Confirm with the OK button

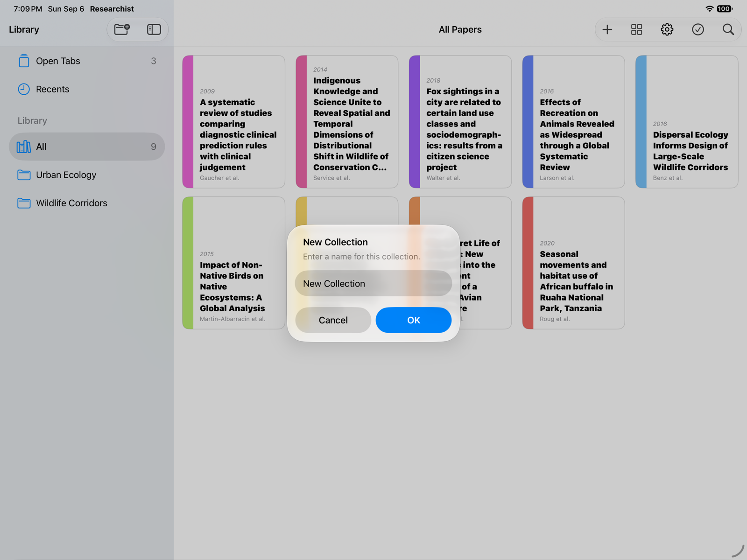pyautogui.click(x=414, y=320)
